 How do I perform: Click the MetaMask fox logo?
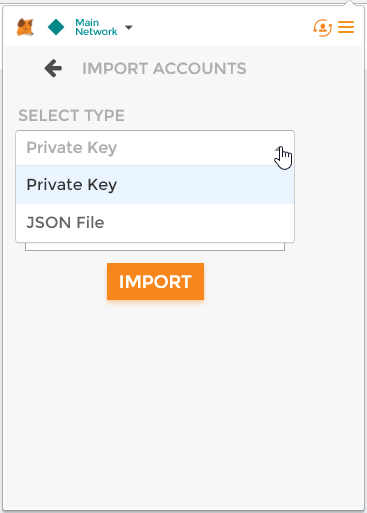(x=25, y=27)
